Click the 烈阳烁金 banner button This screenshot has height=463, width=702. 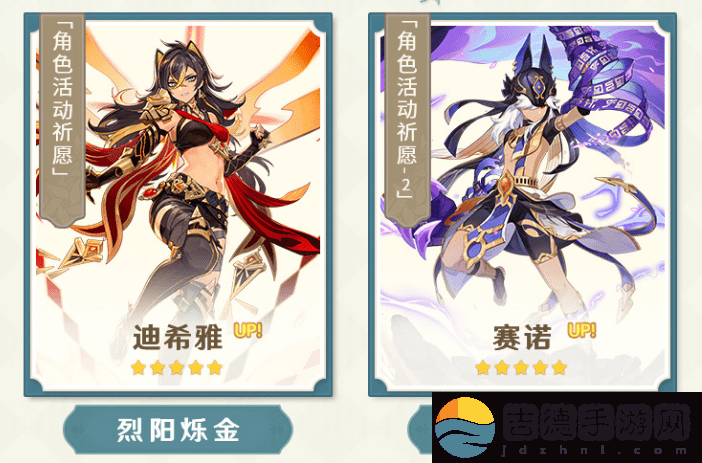[178, 430]
